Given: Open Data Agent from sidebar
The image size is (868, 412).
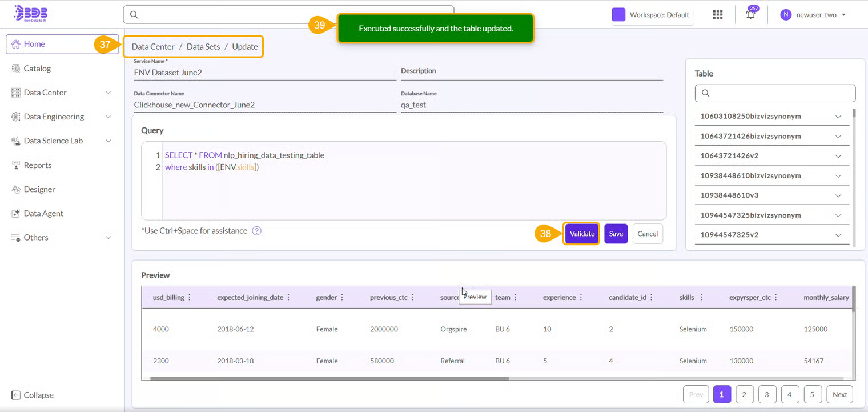Looking at the screenshot, I should pyautogui.click(x=43, y=214).
